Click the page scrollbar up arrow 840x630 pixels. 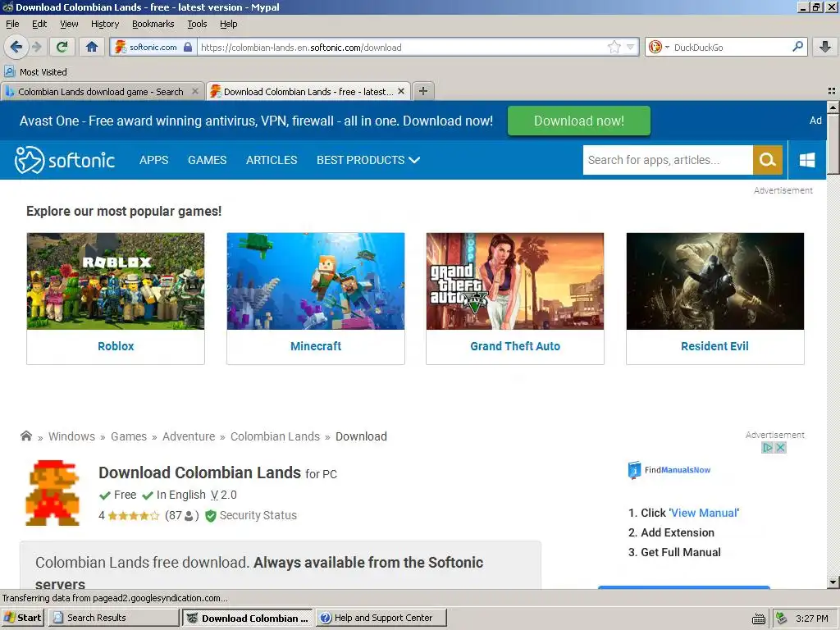point(833,107)
